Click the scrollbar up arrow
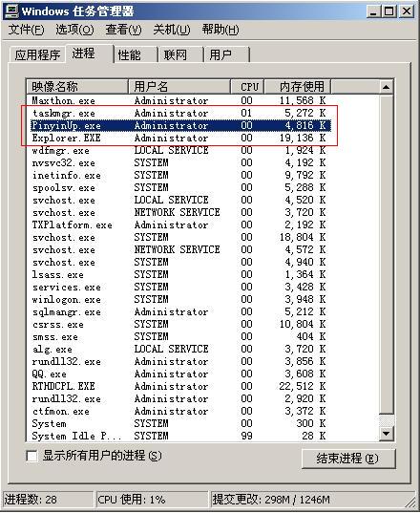Screen dimensions: 420x513 (x=386, y=87)
